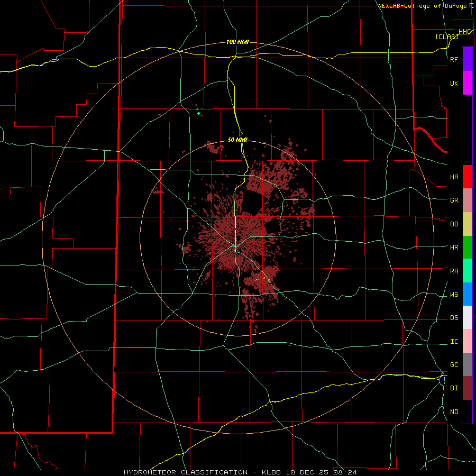Click the 08:24 timestamp
This screenshot has width=476, height=476.
pyautogui.click(x=344, y=472)
